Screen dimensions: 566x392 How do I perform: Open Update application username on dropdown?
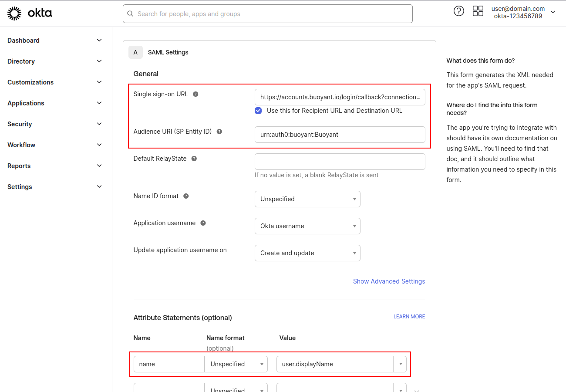[x=307, y=253]
